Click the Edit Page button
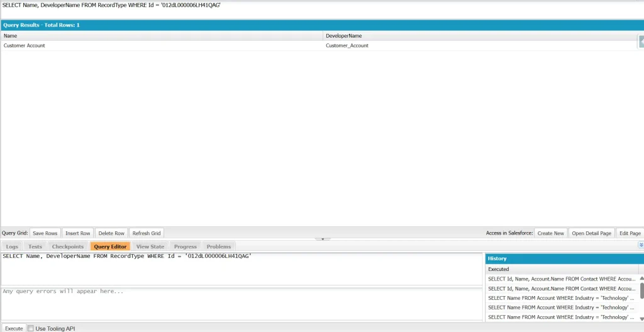Image resolution: width=644 pixels, height=332 pixels. [x=630, y=233]
